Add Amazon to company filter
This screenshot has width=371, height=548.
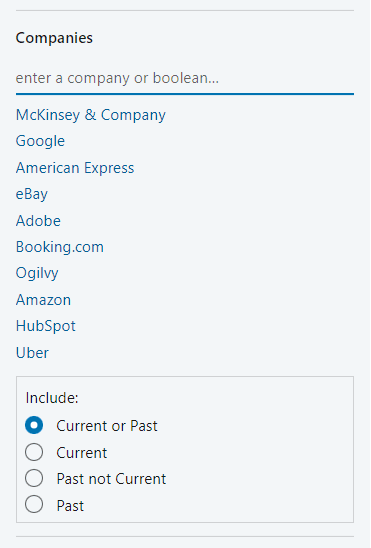click(x=43, y=300)
